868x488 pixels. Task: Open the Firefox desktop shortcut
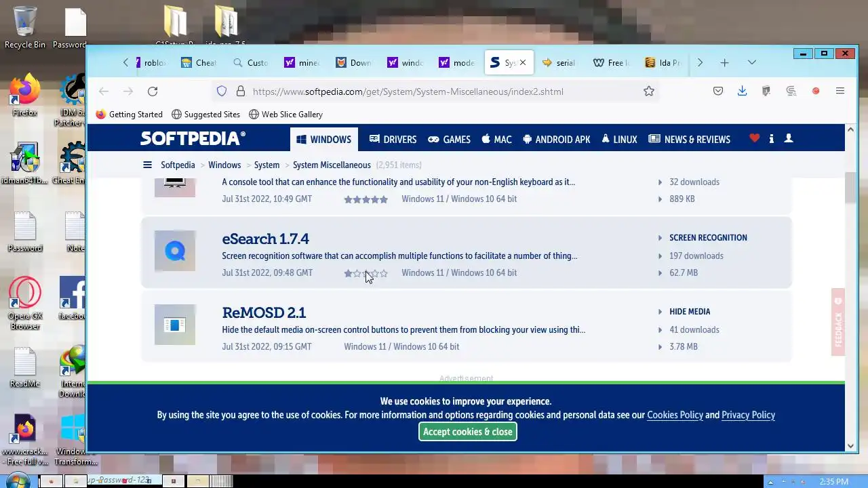point(24,95)
